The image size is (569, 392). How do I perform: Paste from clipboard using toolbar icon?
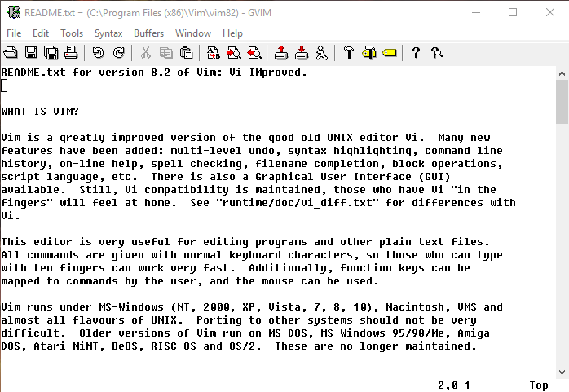coord(187,53)
